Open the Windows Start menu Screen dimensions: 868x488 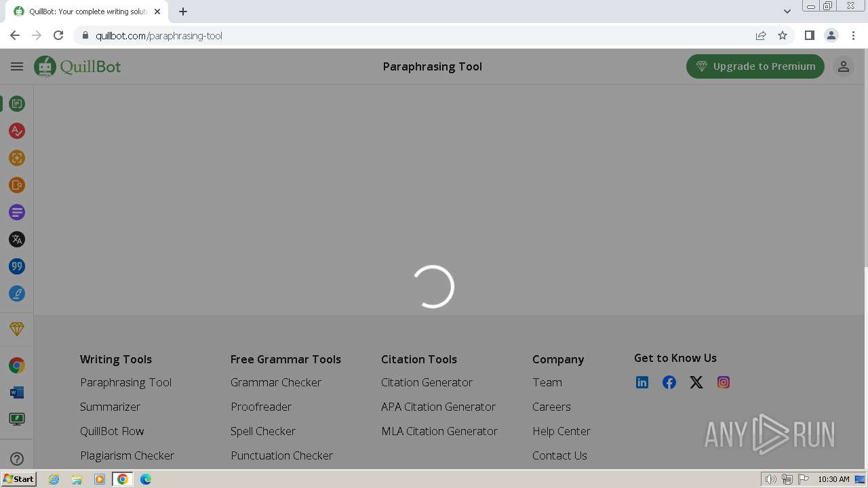click(x=18, y=479)
